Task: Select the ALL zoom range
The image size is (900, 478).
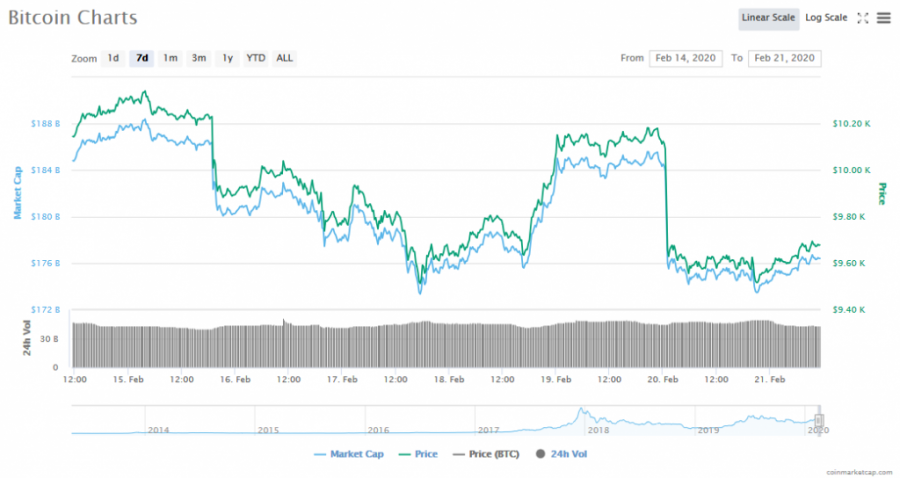Action: [284, 58]
